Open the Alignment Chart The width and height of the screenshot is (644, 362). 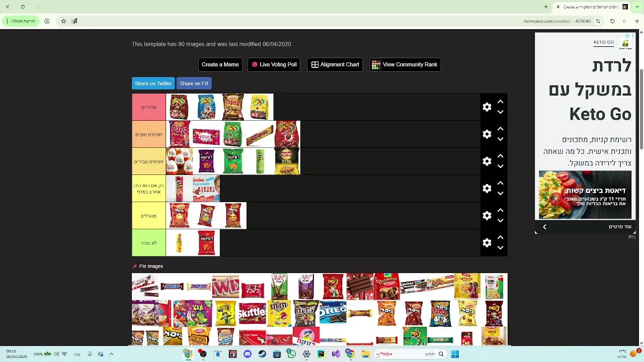335,64
